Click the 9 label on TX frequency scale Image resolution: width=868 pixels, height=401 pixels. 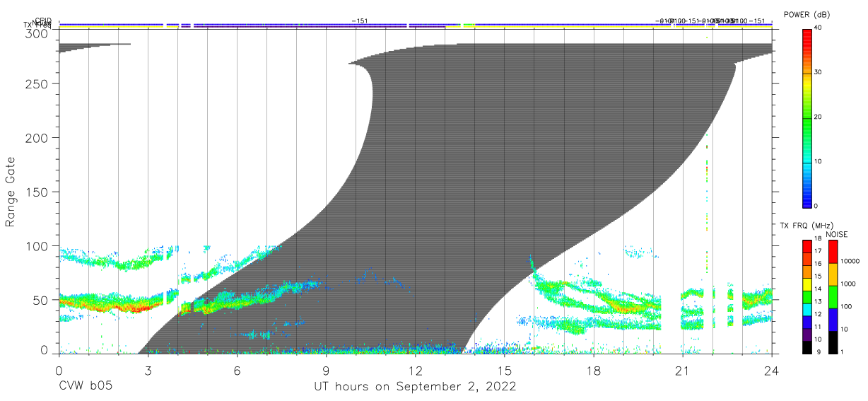819,352
